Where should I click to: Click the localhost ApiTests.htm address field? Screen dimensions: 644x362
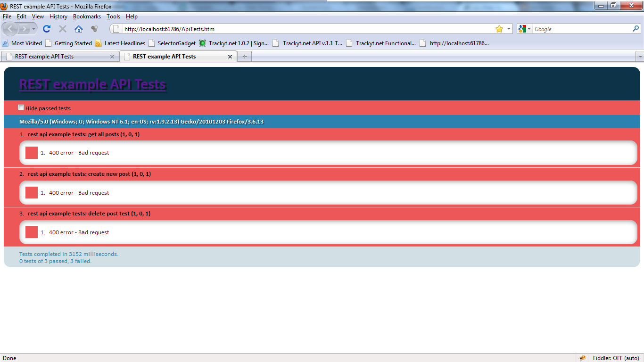(x=307, y=29)
